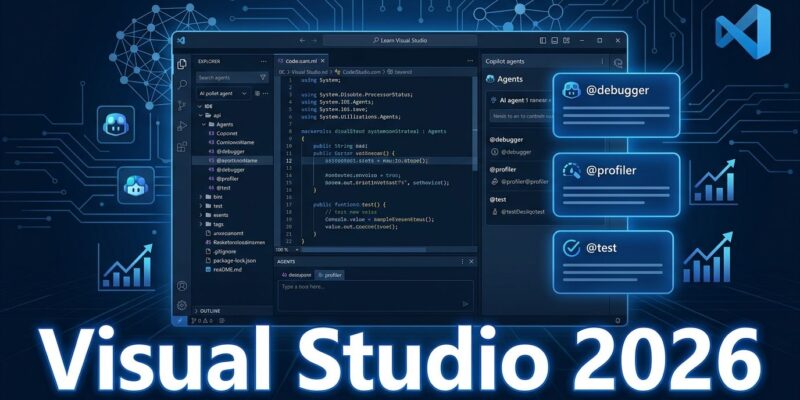Open the ellipsis menu beside AI pollet agent
The width and height of the screenshot is (800, 400).
267,93
